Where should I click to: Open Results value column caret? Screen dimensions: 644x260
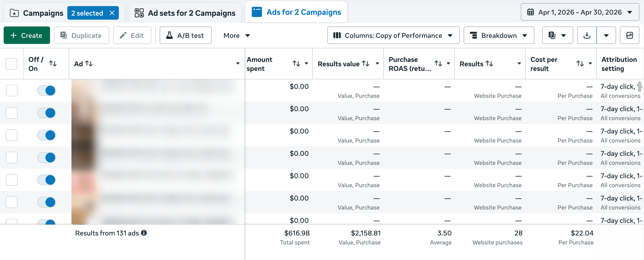(377, 63)
